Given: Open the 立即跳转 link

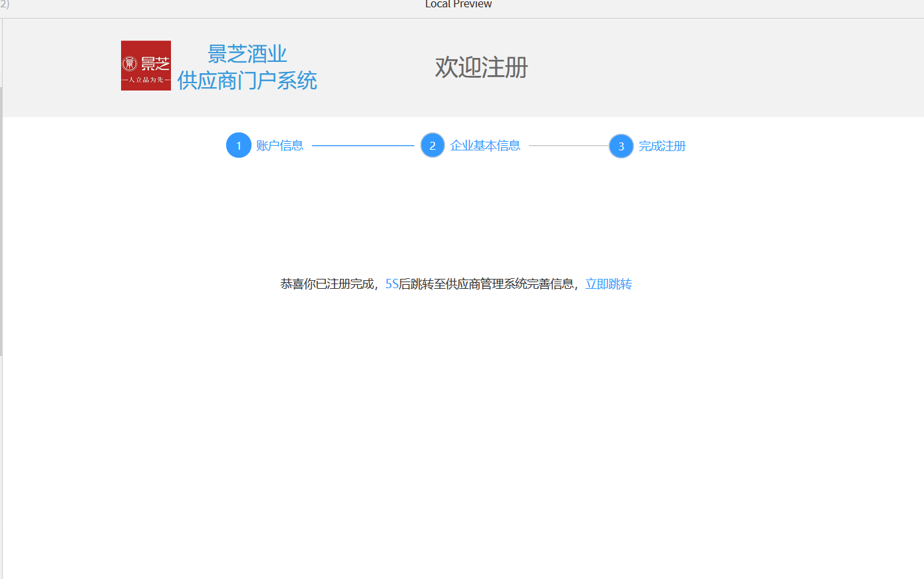Looking at the screenshot, I should (609, 284).
